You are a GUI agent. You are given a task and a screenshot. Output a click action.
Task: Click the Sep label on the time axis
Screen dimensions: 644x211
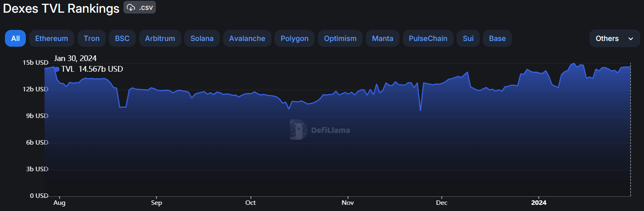[156, 203]
